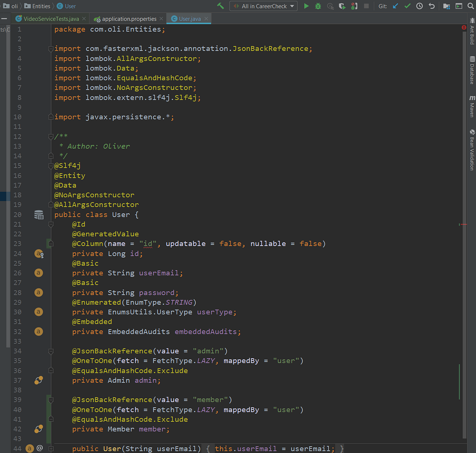Image resolution: width=476 pixels, height=453 pixels.
Task: Click the database entity gutter icon on line 20
Action: point(38,215)
